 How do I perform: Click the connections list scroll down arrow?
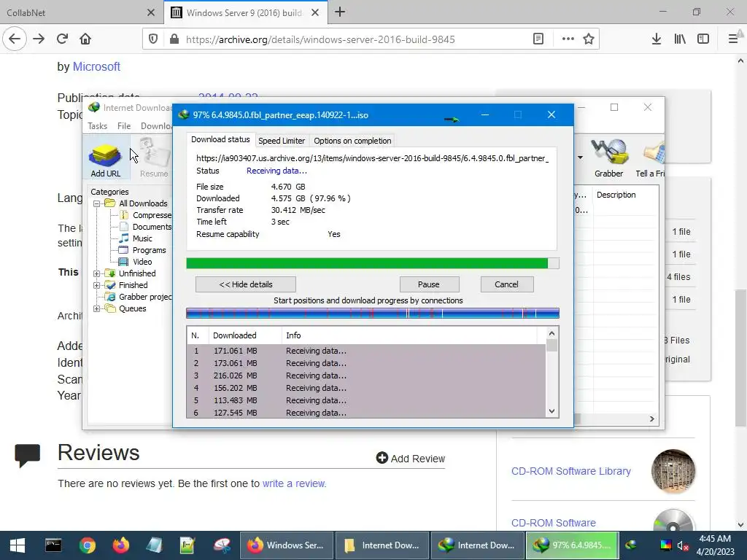click(x=551, y=411)
